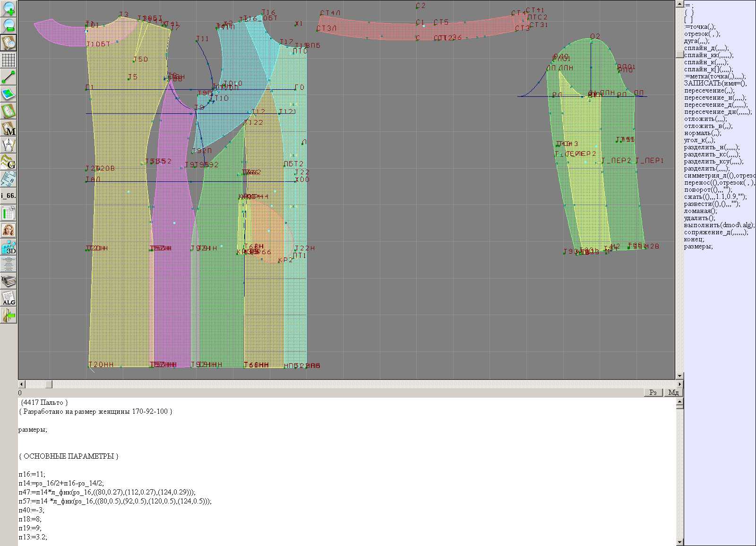Open the green spreadsheet table icon
Viewport: 756px width, 546px height.
coord(9,213)
